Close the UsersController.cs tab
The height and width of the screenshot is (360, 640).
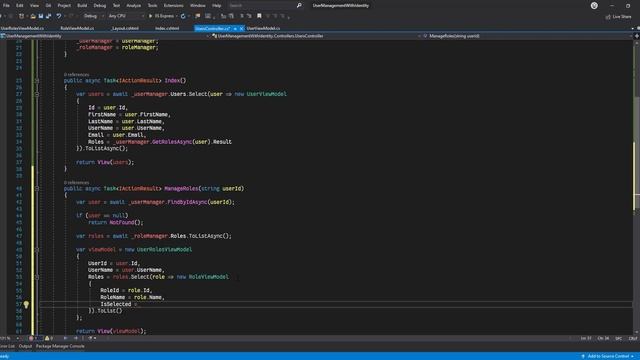tap(242, 29)
